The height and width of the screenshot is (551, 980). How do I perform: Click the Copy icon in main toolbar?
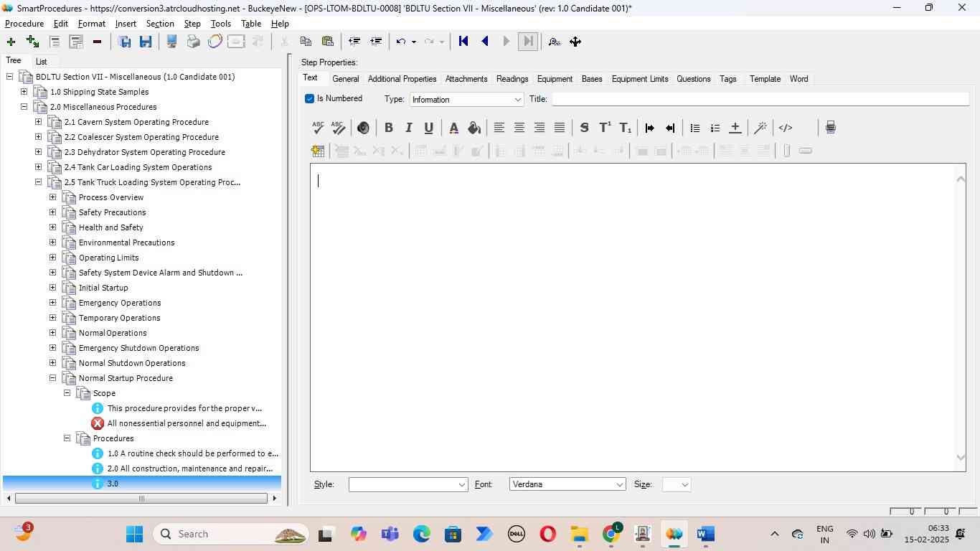(x=306, y=42)
